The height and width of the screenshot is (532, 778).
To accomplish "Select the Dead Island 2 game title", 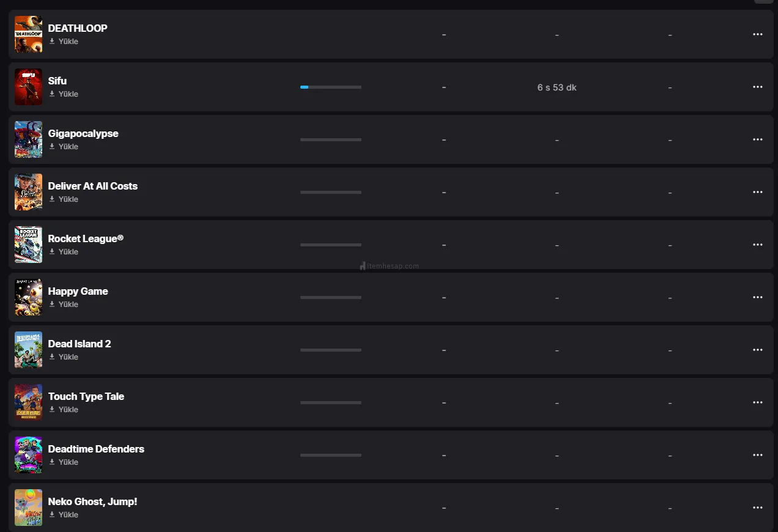I will pos(80,344).
